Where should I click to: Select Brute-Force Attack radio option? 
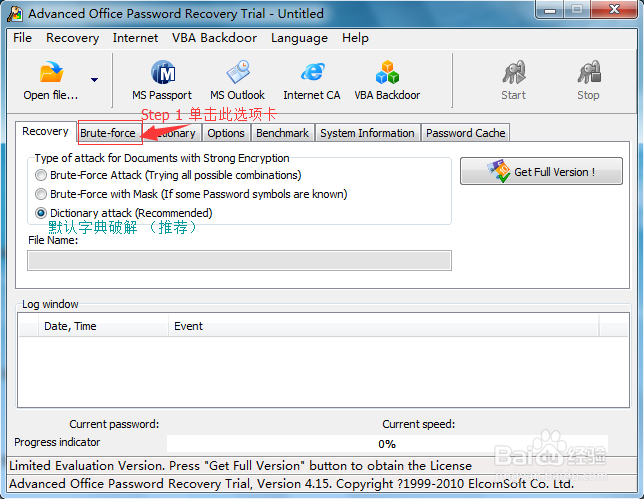click(41, 175)
